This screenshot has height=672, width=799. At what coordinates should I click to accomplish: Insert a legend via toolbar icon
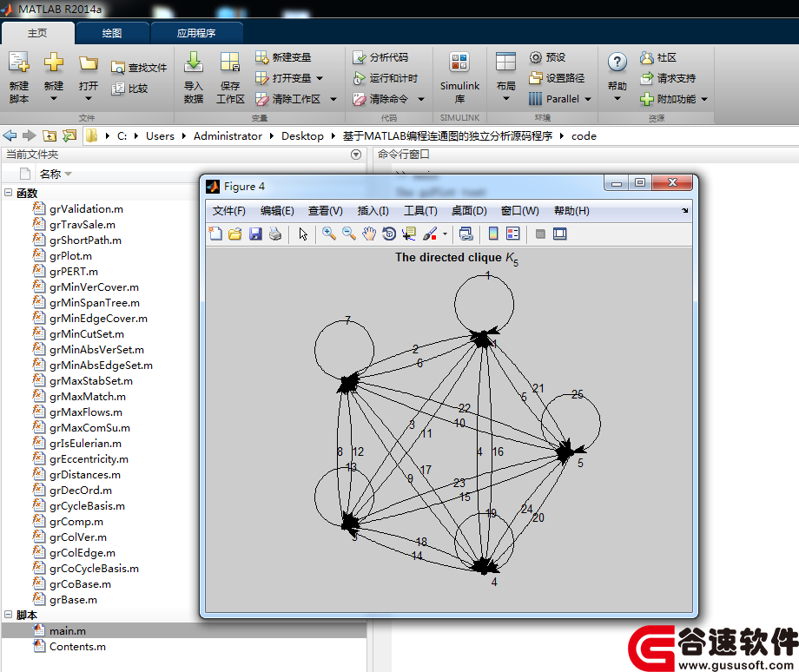[x=512, y=234]
